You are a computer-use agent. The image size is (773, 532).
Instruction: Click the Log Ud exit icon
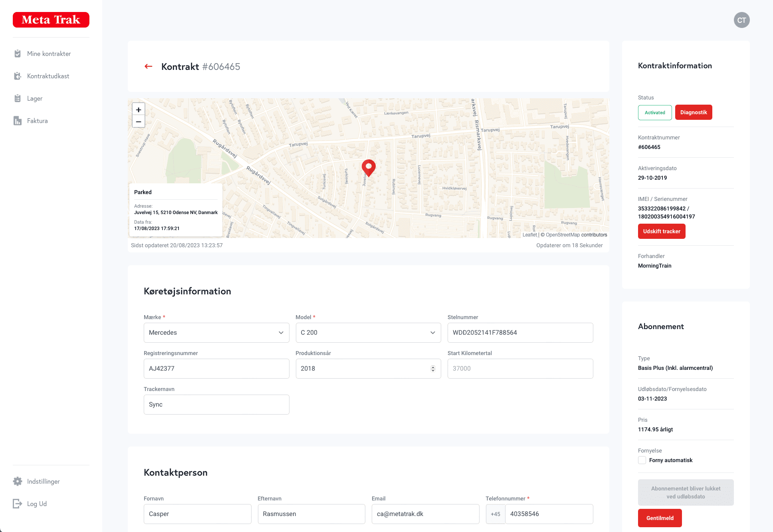click(x=18, y=504)
